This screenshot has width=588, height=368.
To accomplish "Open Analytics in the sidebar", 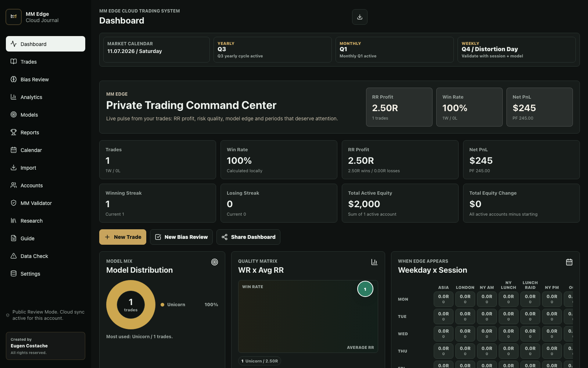I will 46,97.
